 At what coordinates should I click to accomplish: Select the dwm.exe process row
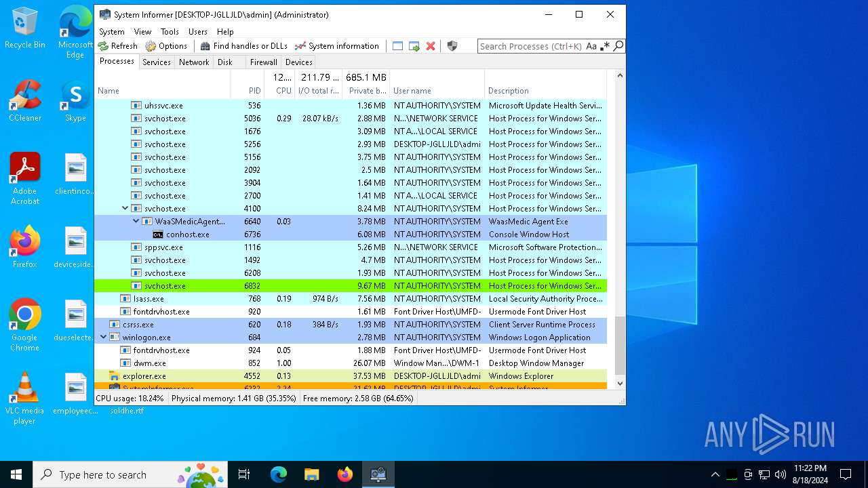tap(351, 363)
